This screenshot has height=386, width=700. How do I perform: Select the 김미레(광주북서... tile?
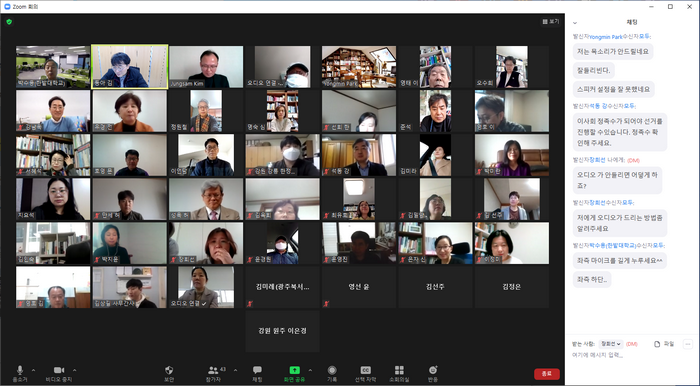[x=282, y=287]
